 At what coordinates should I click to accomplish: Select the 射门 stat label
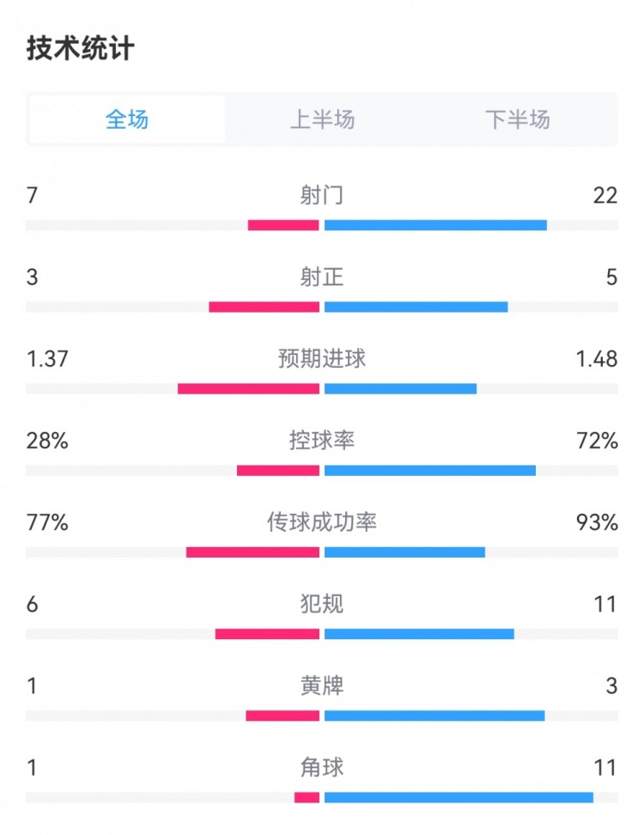pyautogui.click(x=322, y=196)
